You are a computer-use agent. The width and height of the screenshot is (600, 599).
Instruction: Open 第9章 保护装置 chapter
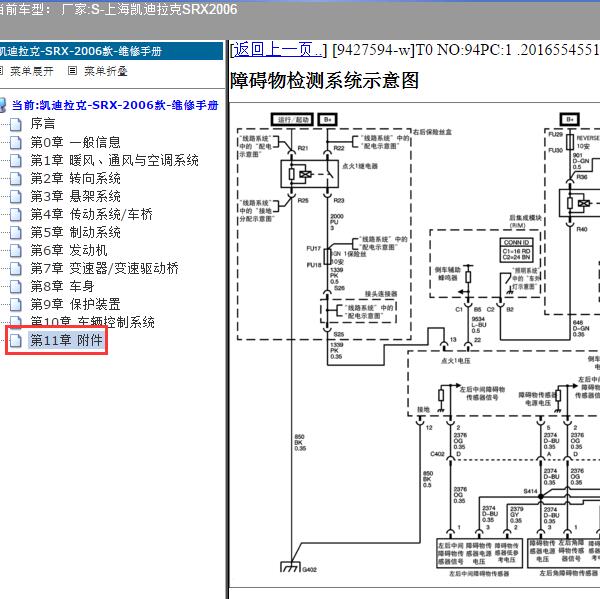(75, 304)
